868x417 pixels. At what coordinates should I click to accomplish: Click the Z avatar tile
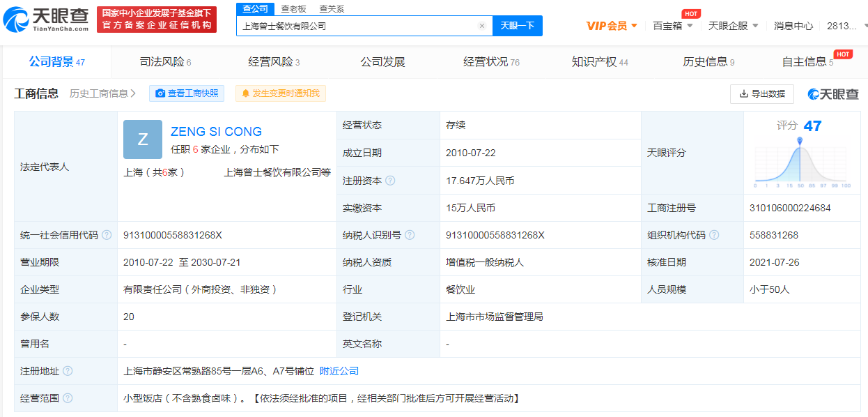[143, 139]
